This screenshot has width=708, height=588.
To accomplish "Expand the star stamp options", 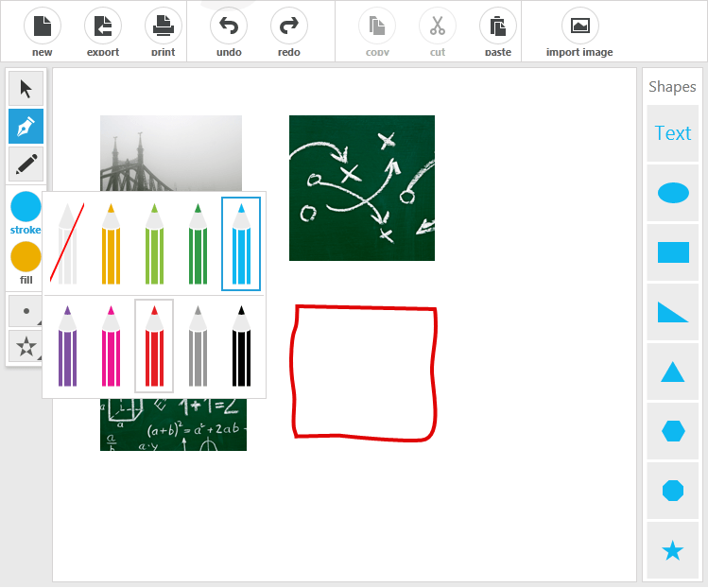I will coord(26,346).
